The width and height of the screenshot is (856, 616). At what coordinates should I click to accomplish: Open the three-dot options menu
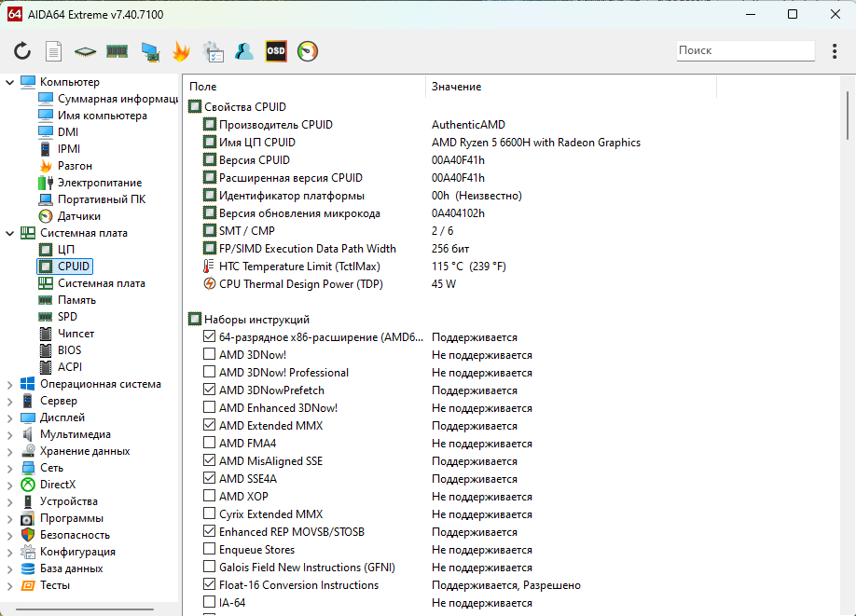(x=834, y=51)
